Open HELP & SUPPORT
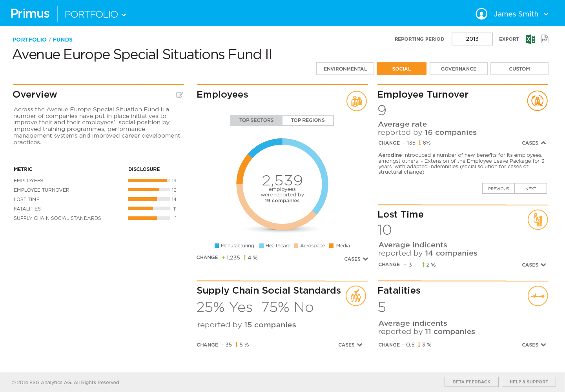The height and width of the screenshot is (392, 565). pyautogui.click(x=529, y=382)
